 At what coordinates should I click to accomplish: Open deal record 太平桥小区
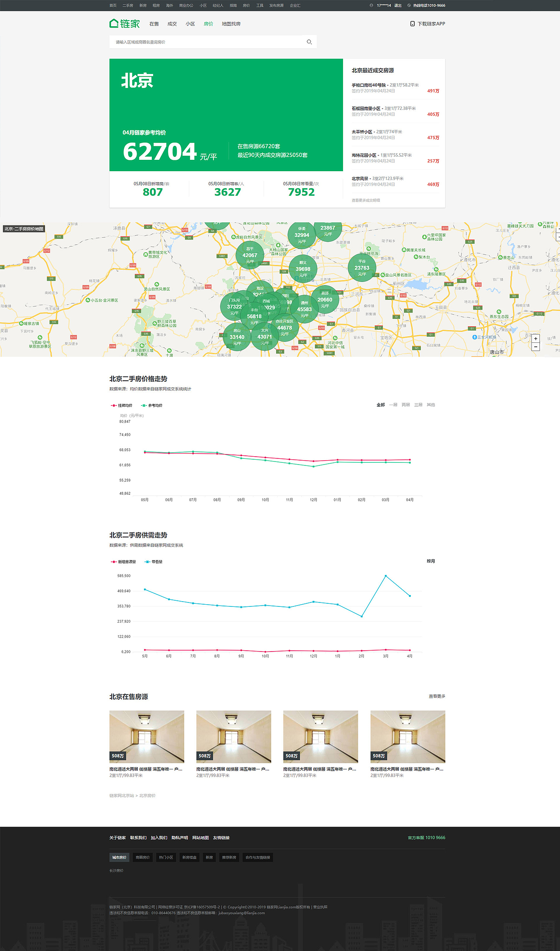coord(362,132)
